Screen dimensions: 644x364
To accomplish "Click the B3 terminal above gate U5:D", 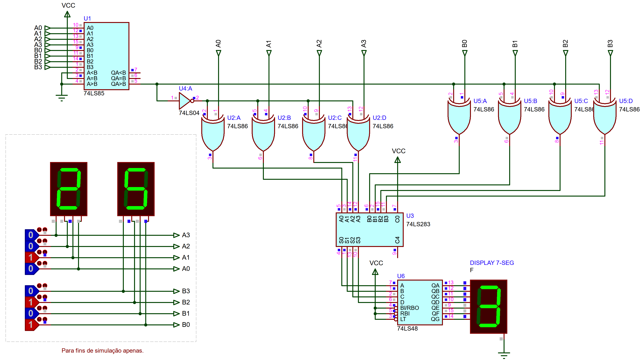I will (610, 53).
